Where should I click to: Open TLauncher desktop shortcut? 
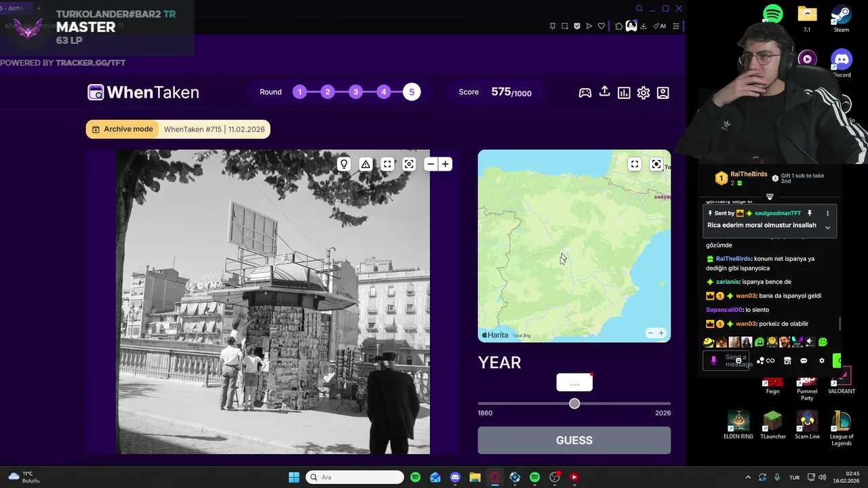pyautogui.click(x=772, y=425)
